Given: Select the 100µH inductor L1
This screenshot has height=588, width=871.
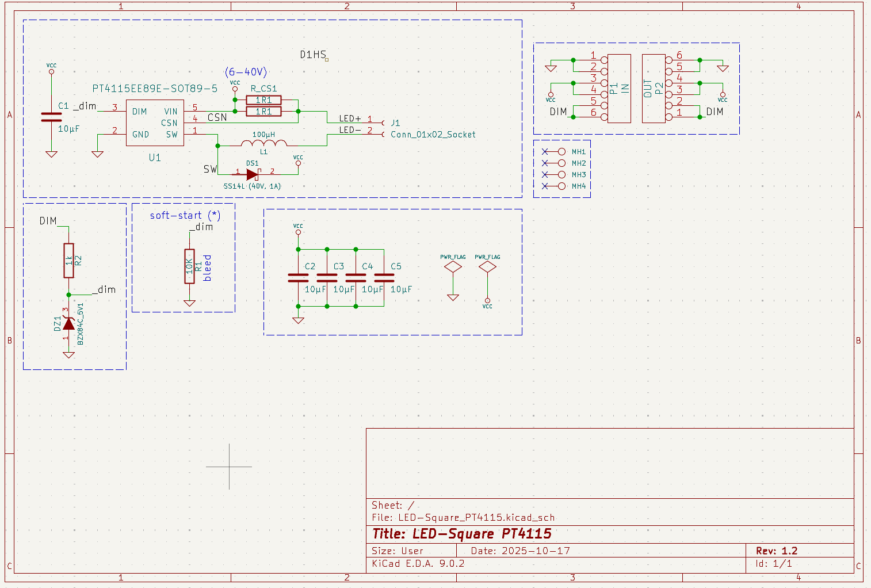Looking at the screenshot, I should coord(263,143).
